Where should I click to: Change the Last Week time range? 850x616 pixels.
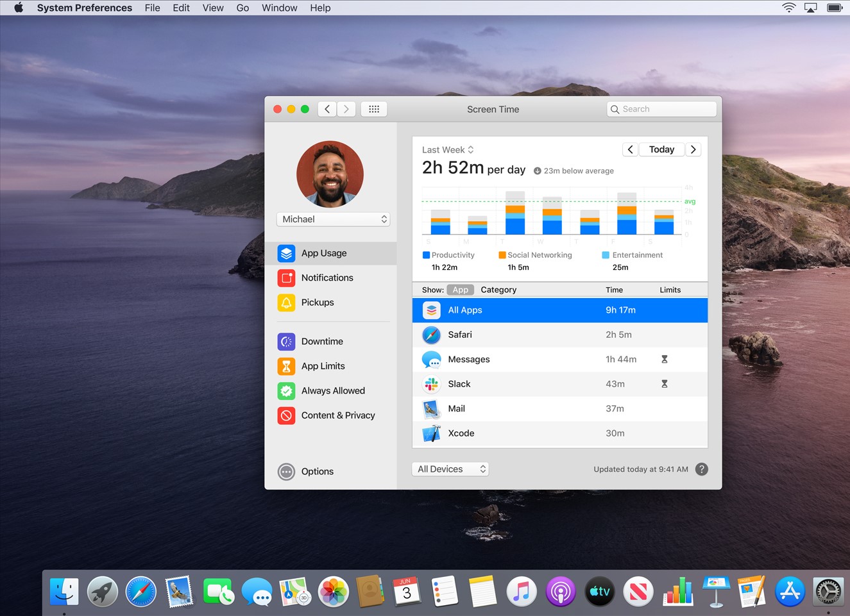(448, 150)
